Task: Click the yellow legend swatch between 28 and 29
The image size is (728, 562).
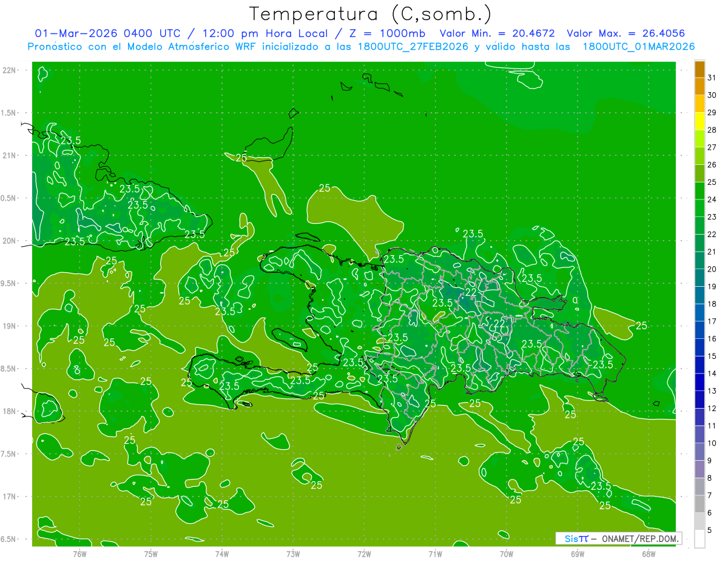Action: (699, 121)
